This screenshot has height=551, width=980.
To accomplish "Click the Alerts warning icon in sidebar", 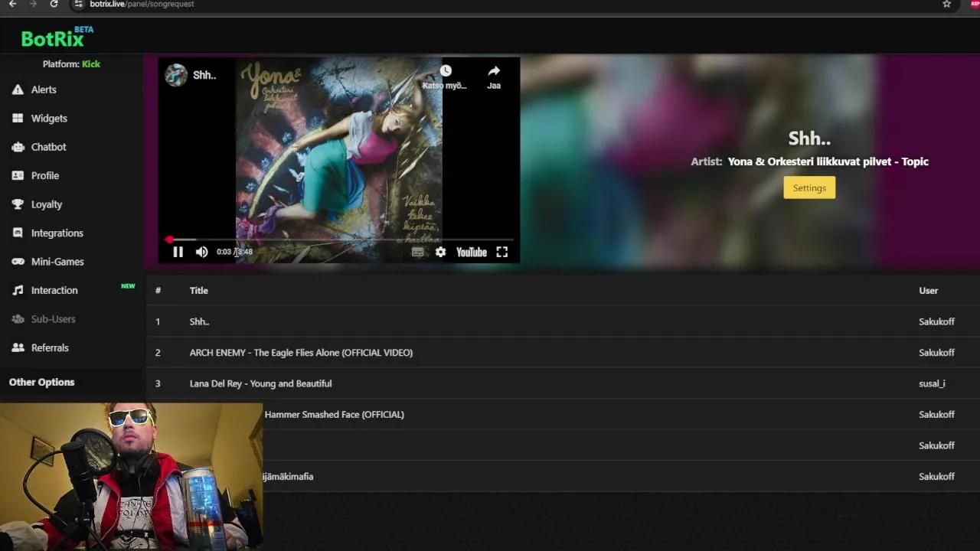I will click(x=18, y=90).
